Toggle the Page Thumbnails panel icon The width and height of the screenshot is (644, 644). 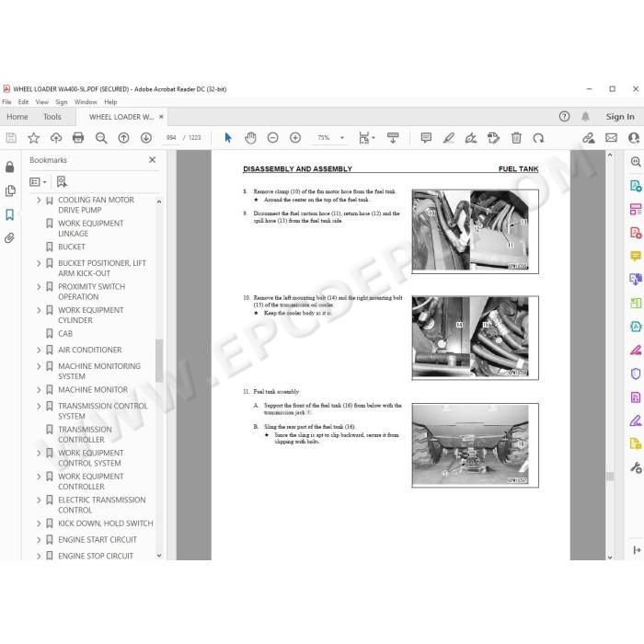click(x=10, y=190)
